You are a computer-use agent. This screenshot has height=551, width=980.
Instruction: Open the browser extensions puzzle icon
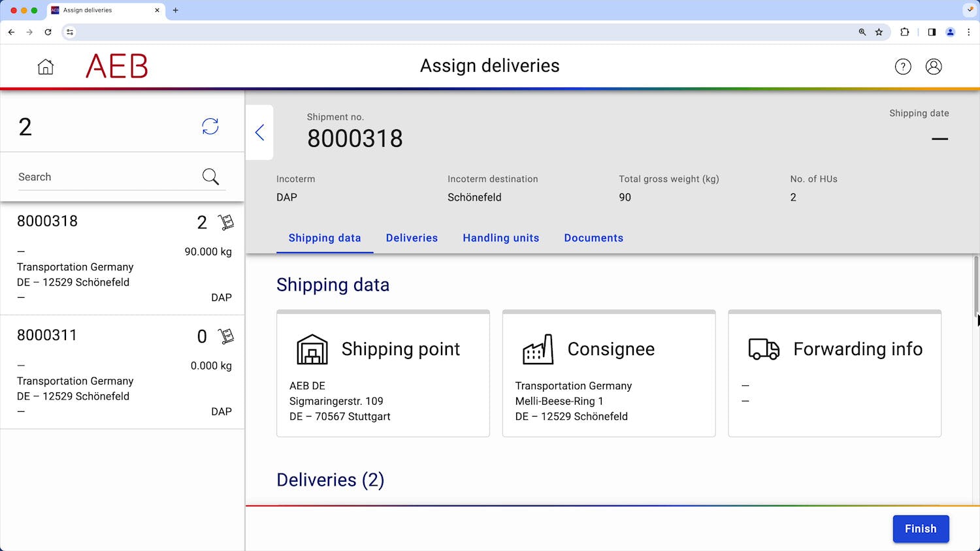tap(905, 31)
